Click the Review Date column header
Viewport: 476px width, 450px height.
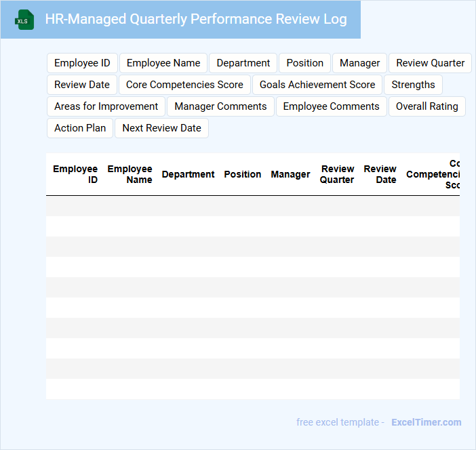coord(380,174)
